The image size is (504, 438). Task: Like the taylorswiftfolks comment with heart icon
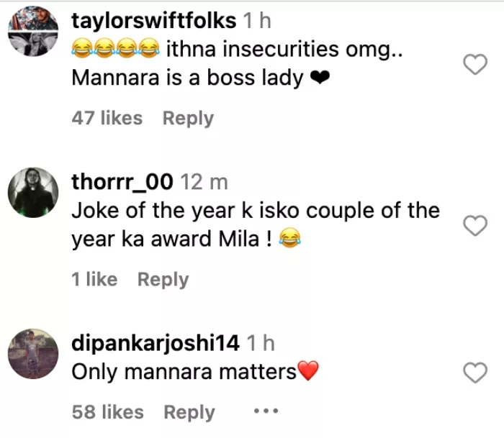pos(474,65)
